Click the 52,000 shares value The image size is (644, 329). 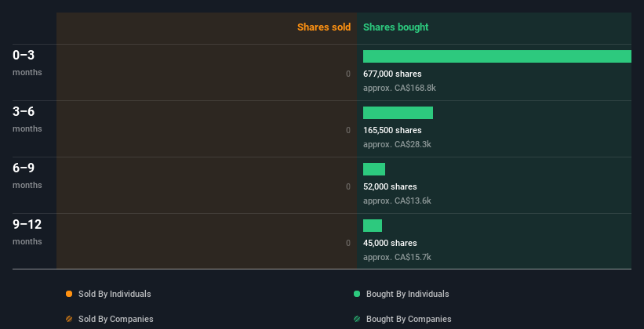tap(390, 186)
